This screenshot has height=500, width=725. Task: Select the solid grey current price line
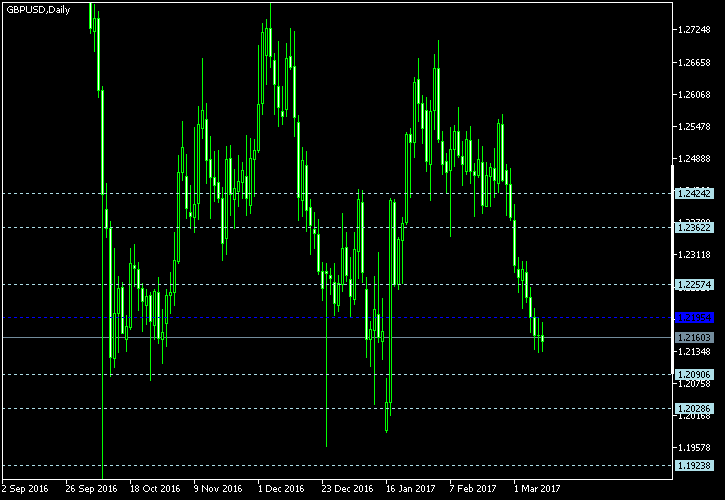point(337,338)
